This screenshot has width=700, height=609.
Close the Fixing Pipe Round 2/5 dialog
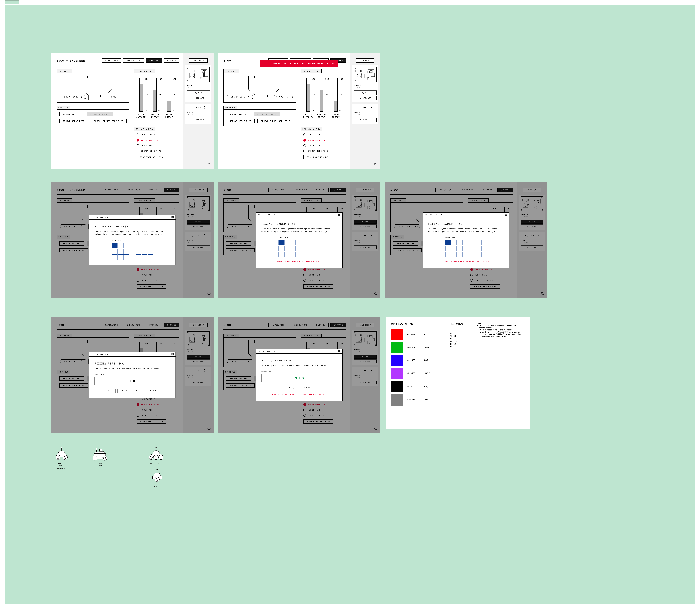pos(339,351)
